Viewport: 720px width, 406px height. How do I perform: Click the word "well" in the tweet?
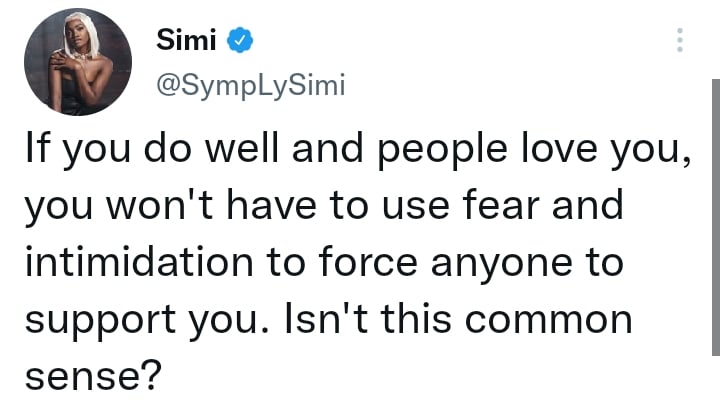(242, 149)
